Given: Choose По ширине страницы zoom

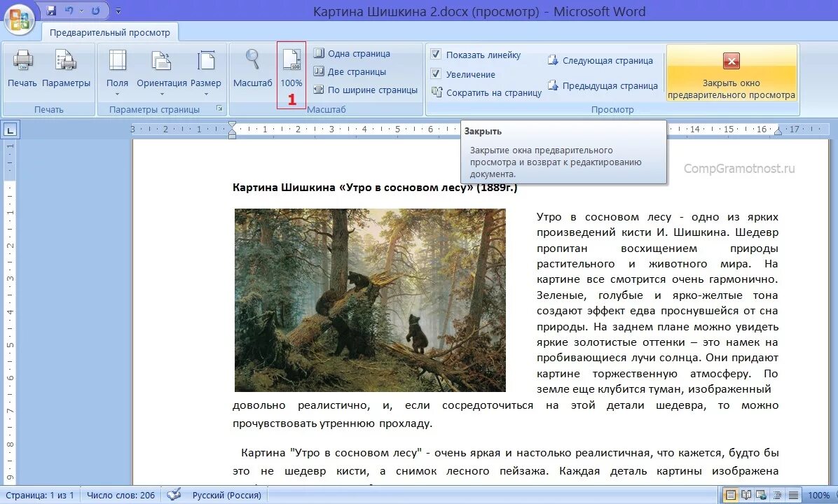Looking at the screenshot, I should tap(366, 90).
